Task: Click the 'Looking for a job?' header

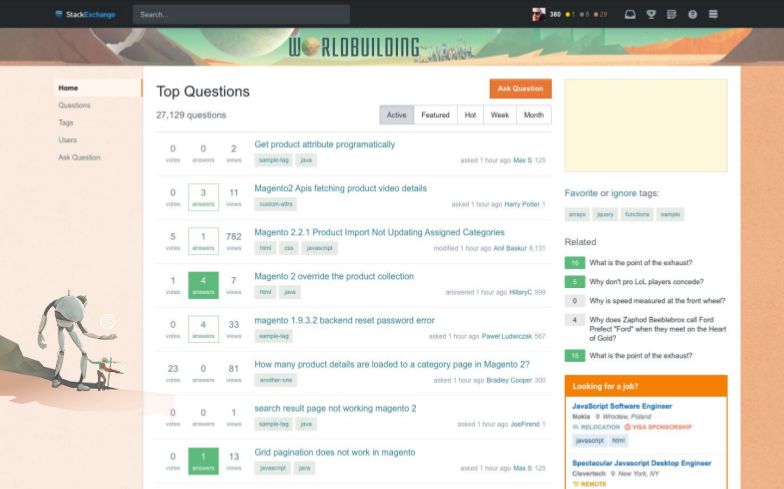Action: [x=646, y=386]
